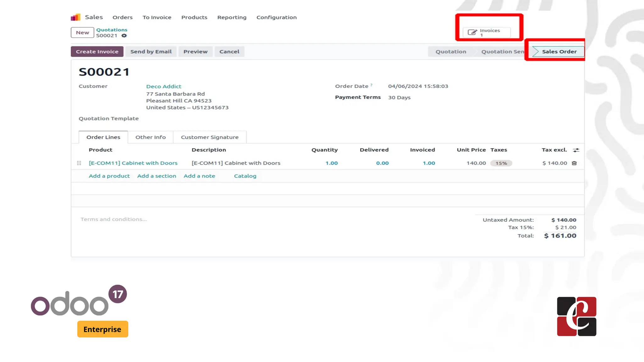Open the optional columns settings icon
This screenshot has width=644, height=362.
[576, 150]
